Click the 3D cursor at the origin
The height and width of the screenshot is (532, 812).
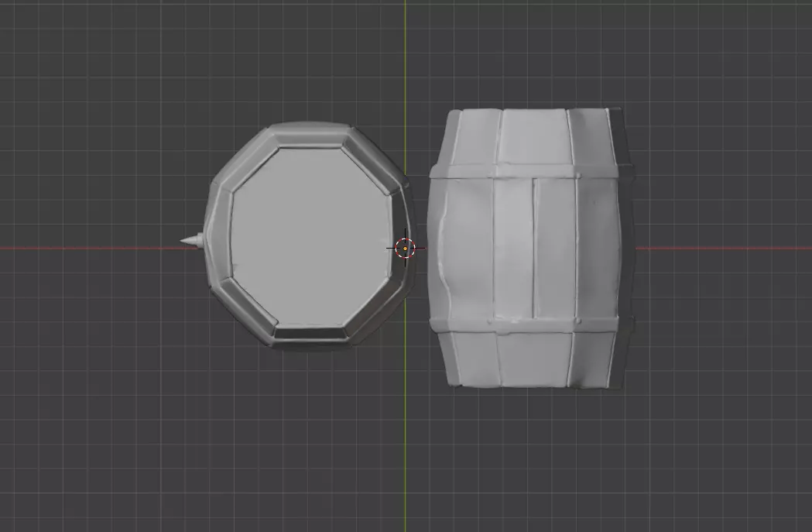pyautogui.click(x=406, y=248)
